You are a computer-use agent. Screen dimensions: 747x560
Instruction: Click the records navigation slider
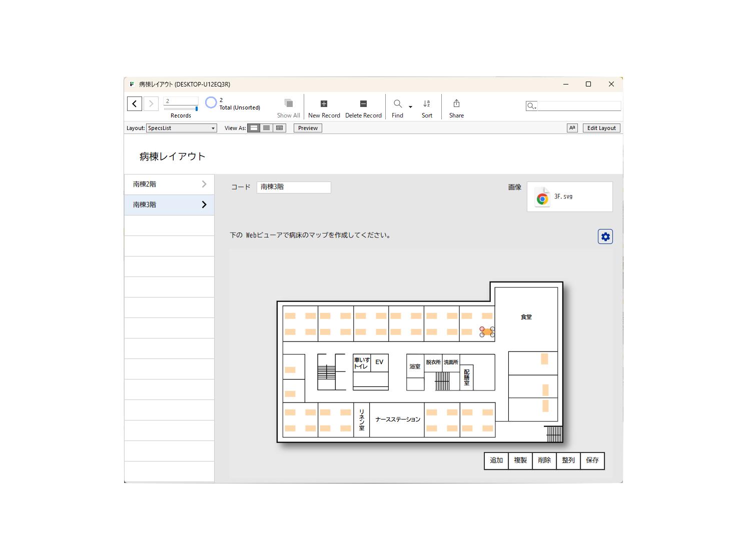pyautogui.click(x=181, y=108)
